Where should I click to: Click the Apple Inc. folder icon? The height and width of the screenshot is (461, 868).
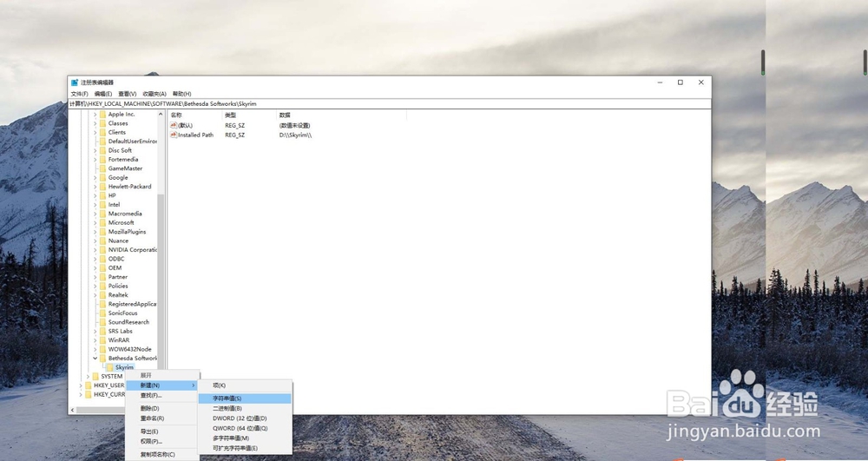click(x=103, y=114)
